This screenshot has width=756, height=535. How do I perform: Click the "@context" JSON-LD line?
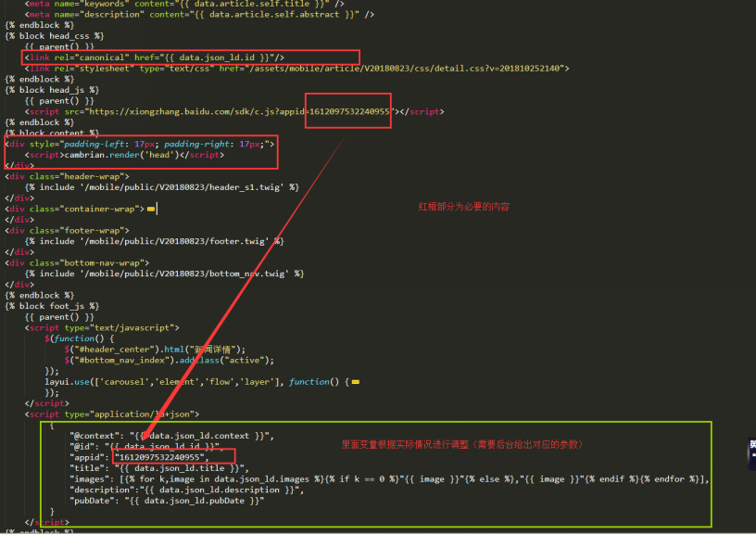point(171,436)
